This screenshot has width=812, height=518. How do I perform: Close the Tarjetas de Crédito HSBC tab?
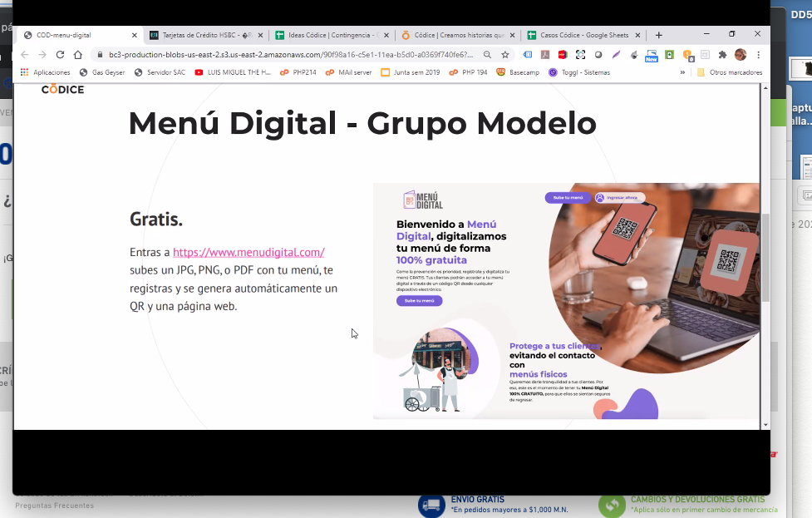coord(260,35)
